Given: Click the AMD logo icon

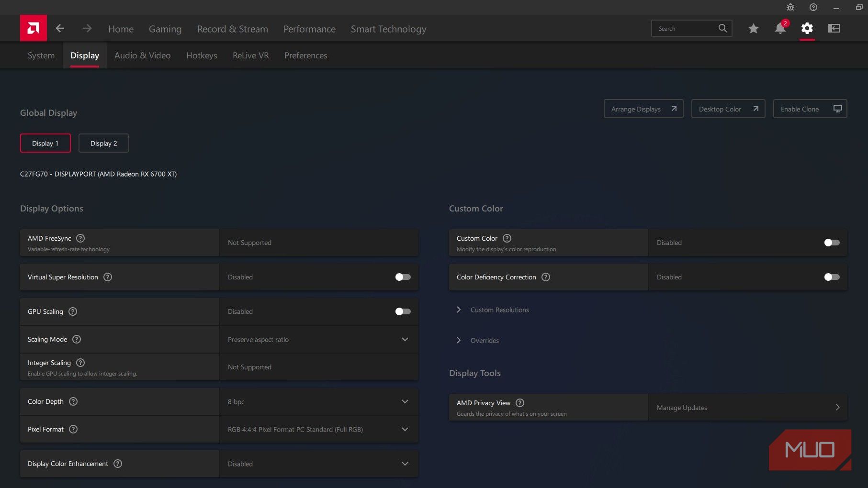Looking at the screenshot, I should point(34,28).
